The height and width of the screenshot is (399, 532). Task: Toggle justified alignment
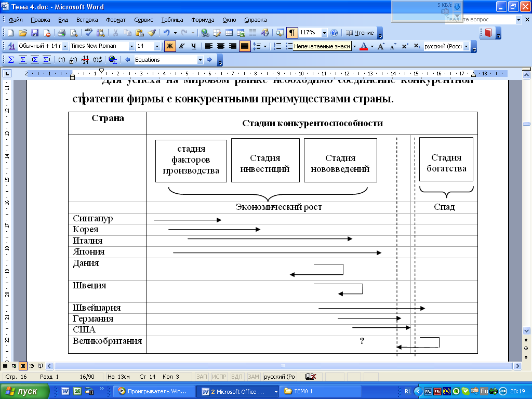point(245,46)
